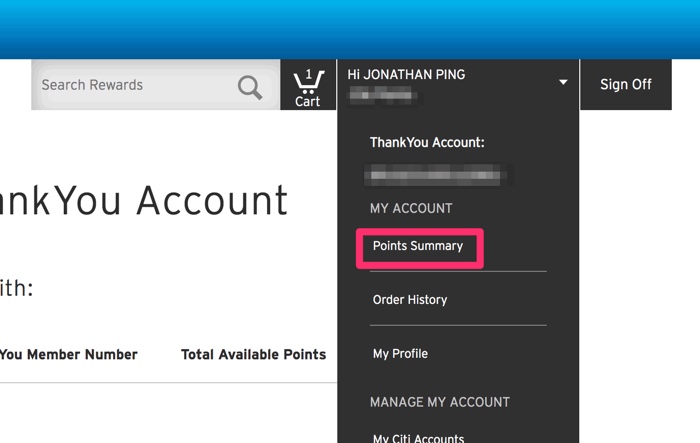
Task: Click the ThankYou Account page heading
Action: pos(144,201)
